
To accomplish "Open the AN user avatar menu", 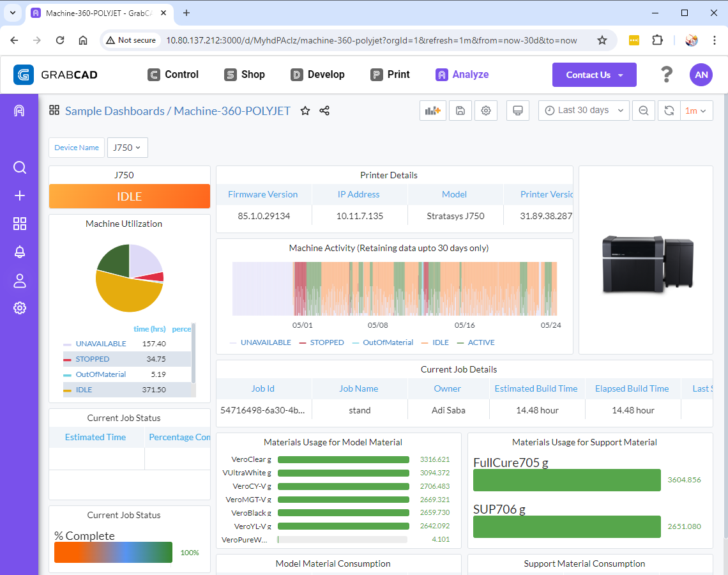I will click(701, 75).
